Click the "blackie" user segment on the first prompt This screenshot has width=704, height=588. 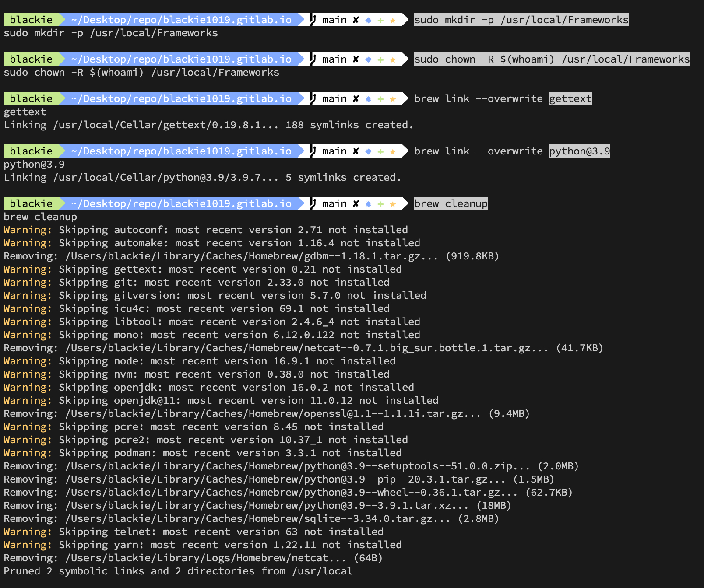31,20
